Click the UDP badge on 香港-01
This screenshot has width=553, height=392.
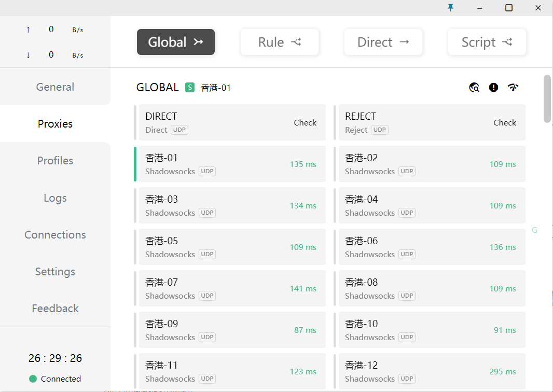pyautogui.click(x=207, y=171)
